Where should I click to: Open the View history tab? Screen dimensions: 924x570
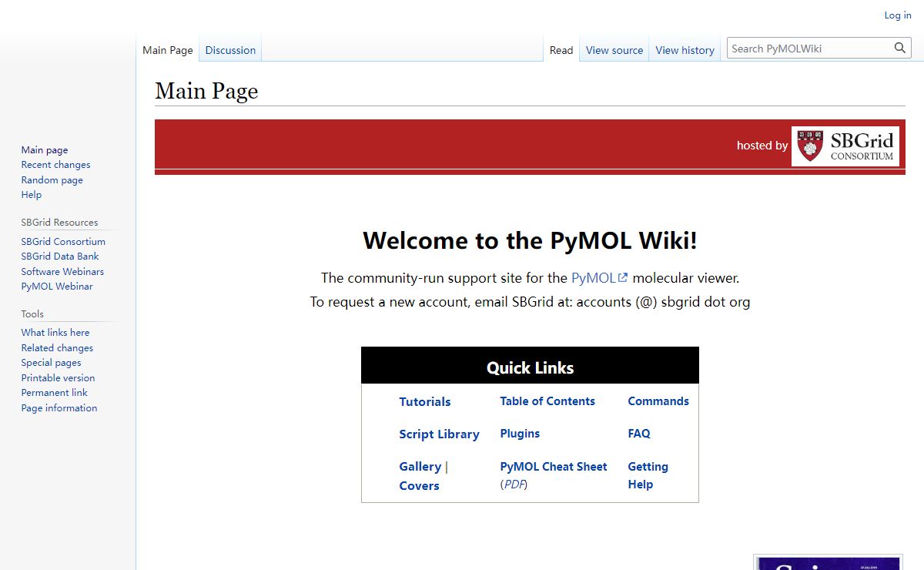[x=685, y=50]
